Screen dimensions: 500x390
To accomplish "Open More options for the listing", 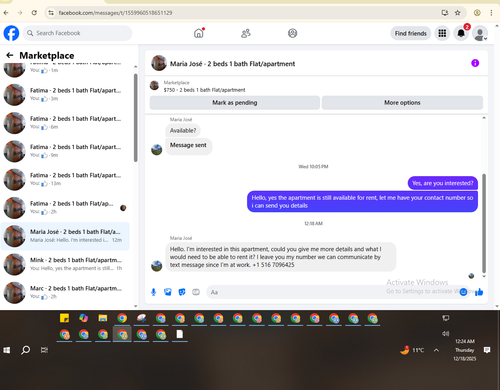I will [x=402, y=103].
